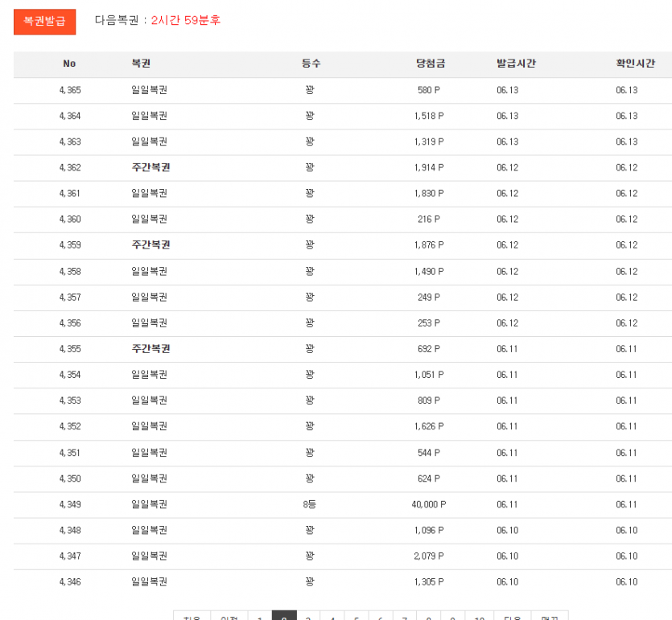The image size is (672, 620).
Task: Click 주간복권 in row 4,362
Action: (x=150, y=167)
